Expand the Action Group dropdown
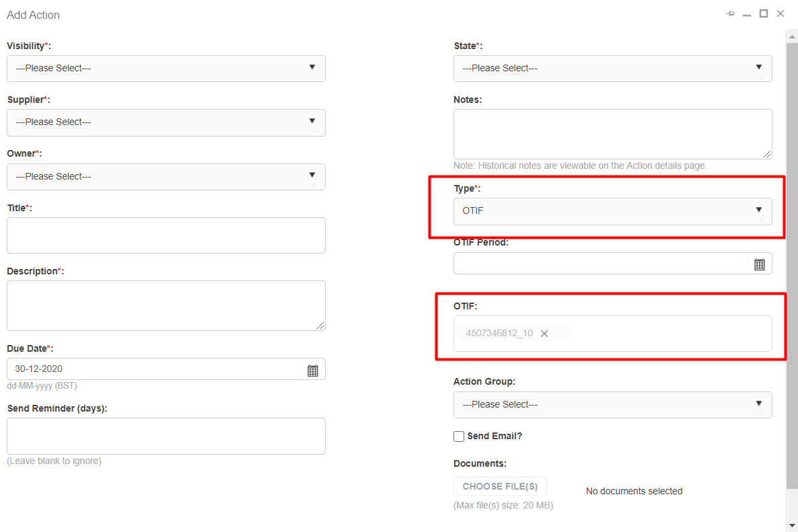Screen dimensions: 798x532 coord(612,405)
